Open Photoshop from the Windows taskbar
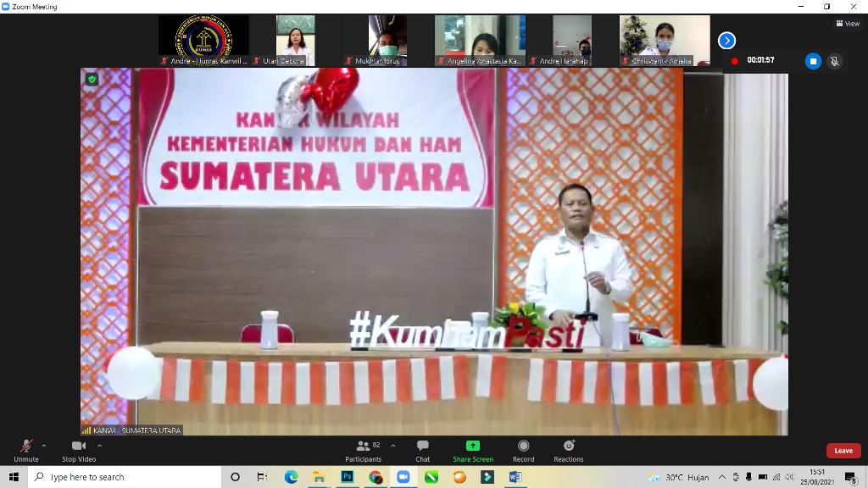868x488 pixels. coord(347,477)
